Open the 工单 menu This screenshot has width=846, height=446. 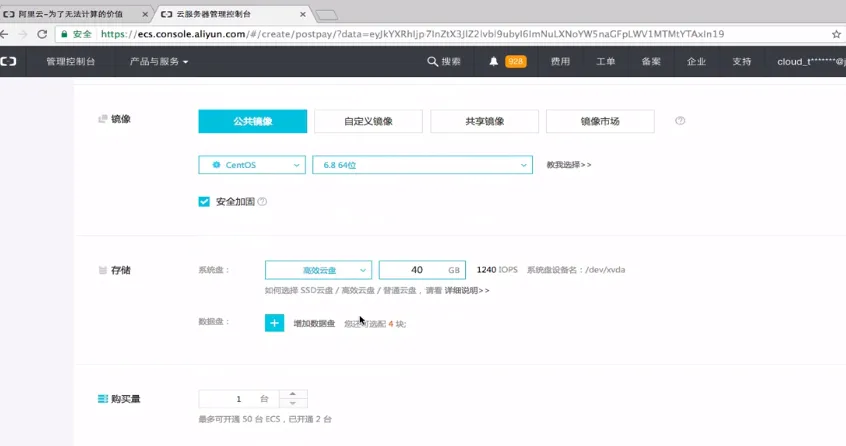605,61
